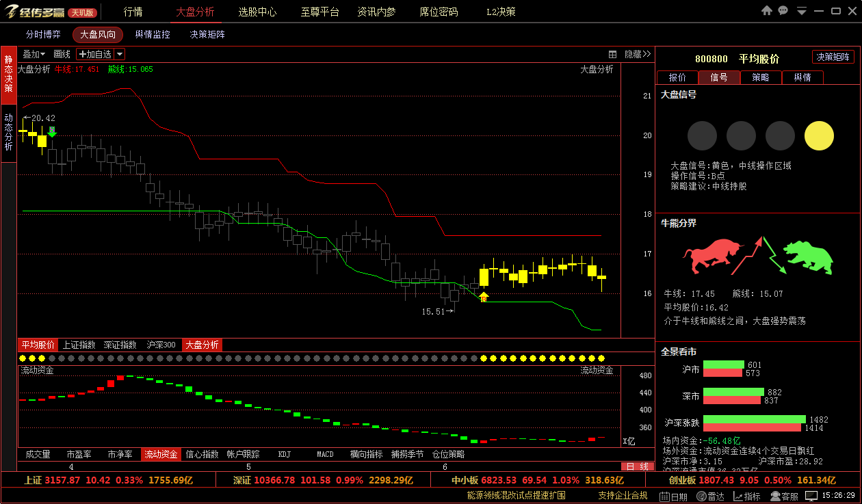
Task: Click the home icon in title bar
Action: click(767, 11)
